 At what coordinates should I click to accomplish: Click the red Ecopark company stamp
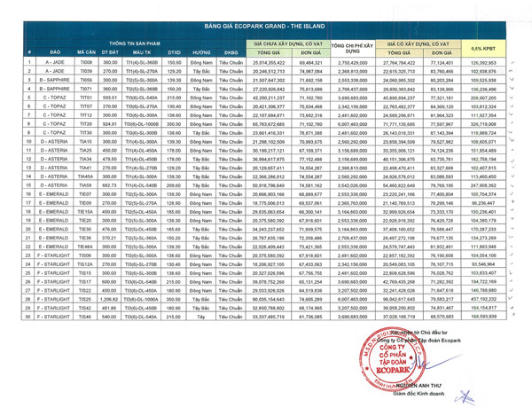(393, 359)
